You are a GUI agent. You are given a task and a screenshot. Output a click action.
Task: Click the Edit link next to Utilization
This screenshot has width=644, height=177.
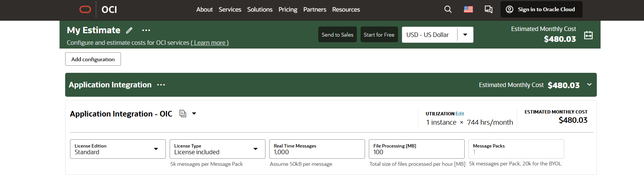point(460,114)
